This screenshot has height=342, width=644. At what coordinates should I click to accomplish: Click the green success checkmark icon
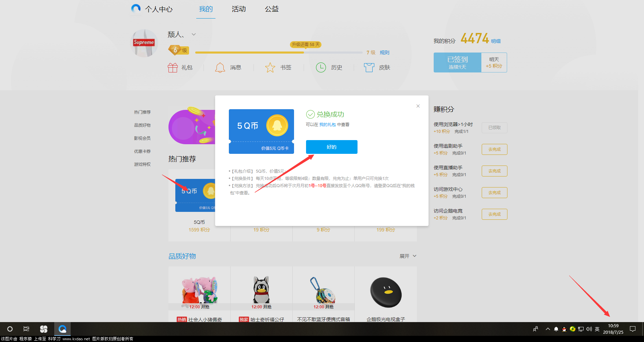(x=311, y=114)
